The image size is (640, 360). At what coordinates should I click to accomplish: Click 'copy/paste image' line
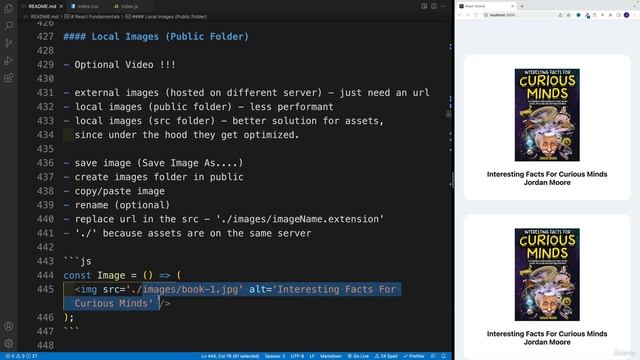(x=114, y=191)
